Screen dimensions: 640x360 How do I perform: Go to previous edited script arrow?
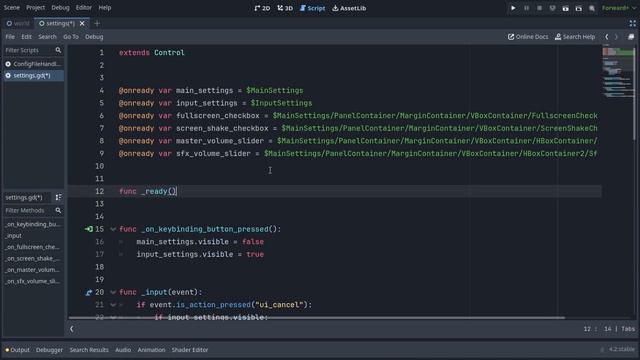(x=607, y=37)
